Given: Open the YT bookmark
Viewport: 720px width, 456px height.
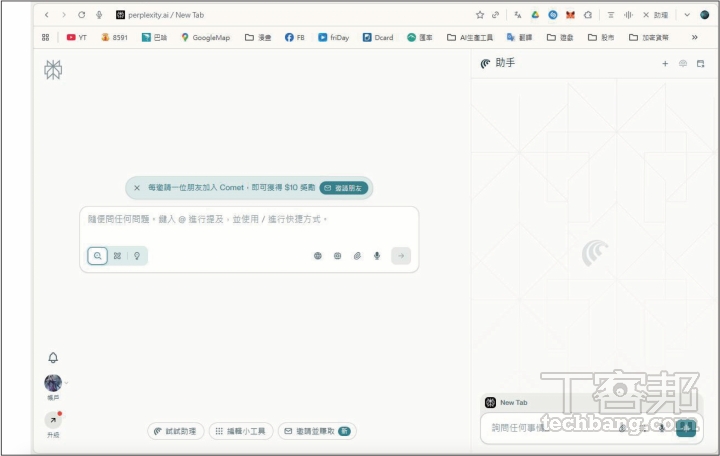Looking at the screenshot, I should pyautogui.click(x=77, y=37).
